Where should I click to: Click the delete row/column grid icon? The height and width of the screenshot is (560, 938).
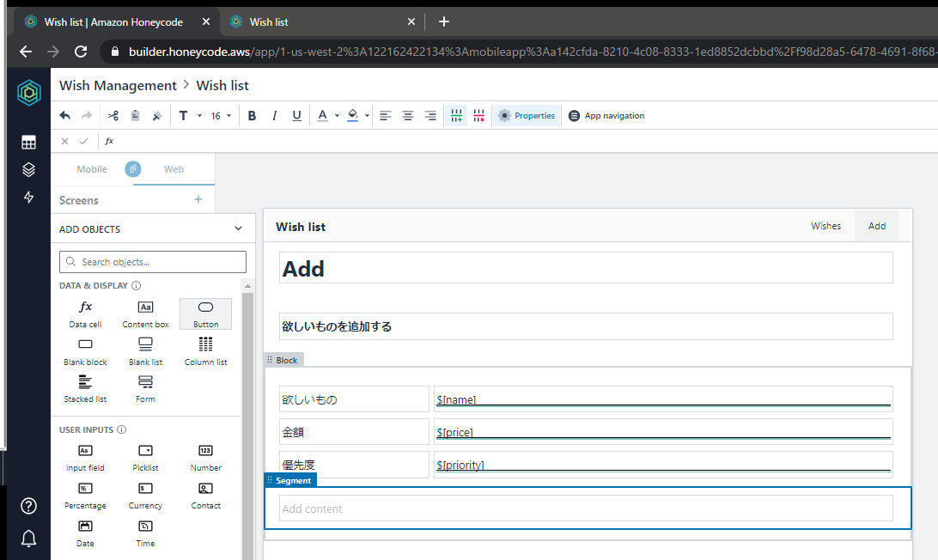click(x=478, y=115)
